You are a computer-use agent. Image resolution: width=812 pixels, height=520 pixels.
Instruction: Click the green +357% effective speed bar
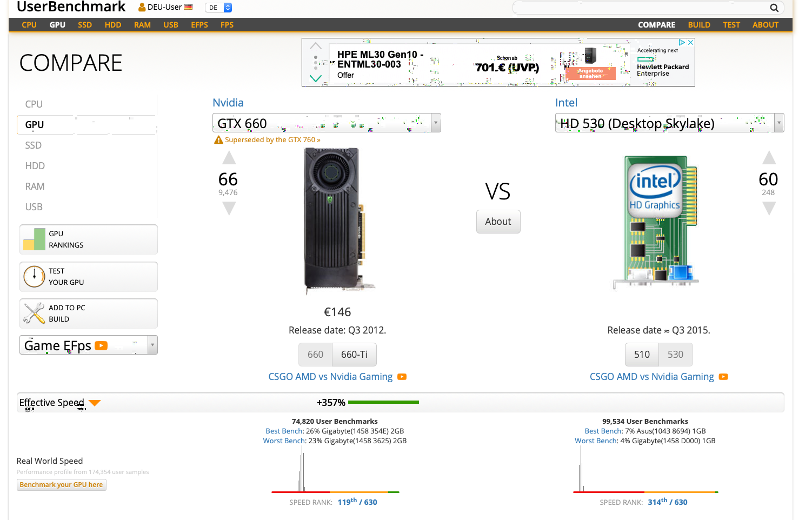(x=384, y=402)
